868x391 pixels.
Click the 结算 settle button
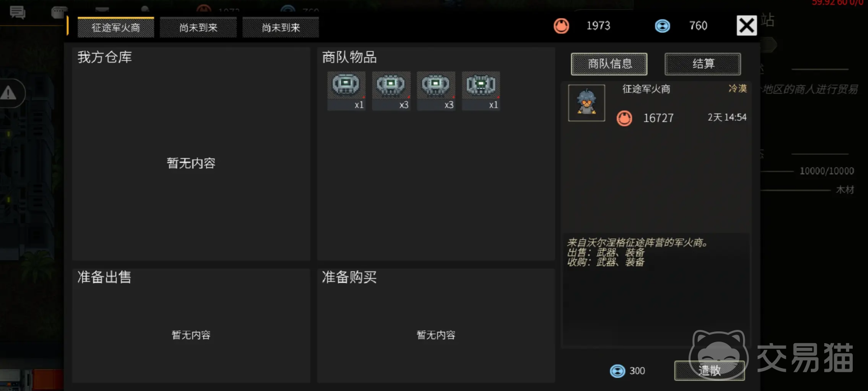pyautogui.click(x=703, y=64)
